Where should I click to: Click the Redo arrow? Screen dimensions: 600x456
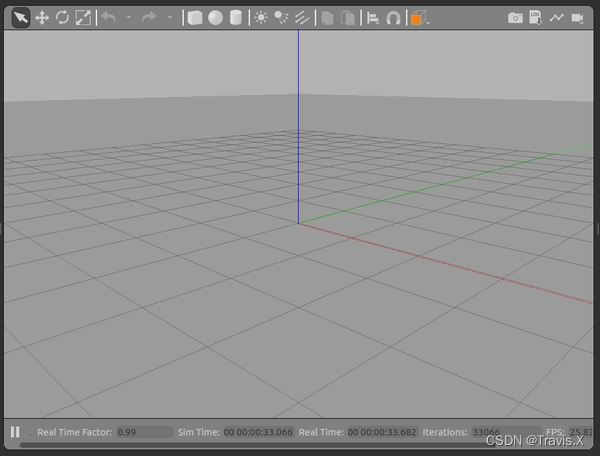pos(149,17)
